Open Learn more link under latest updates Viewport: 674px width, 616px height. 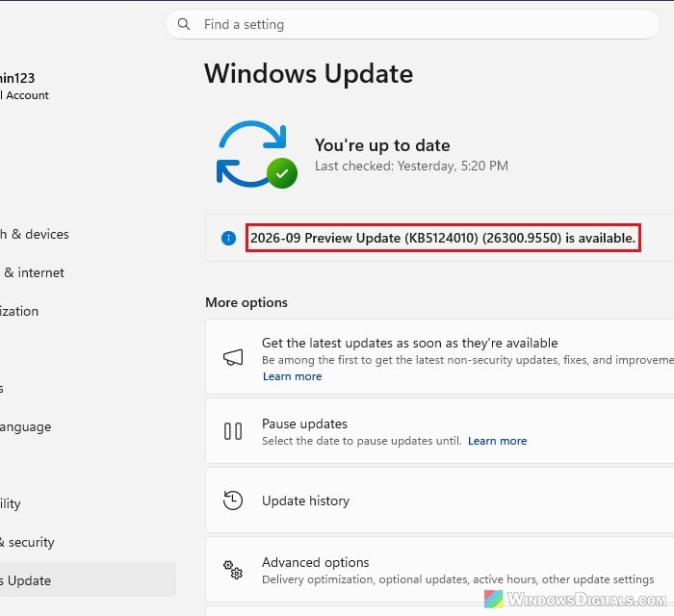(x=293, y=376)
